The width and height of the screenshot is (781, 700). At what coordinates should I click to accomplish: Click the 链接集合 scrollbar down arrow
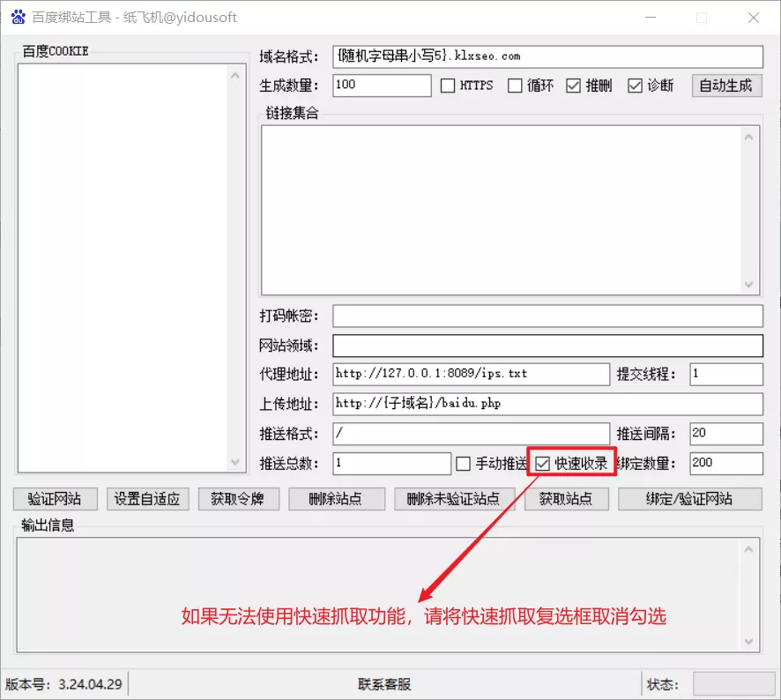(x=748, y=285)
